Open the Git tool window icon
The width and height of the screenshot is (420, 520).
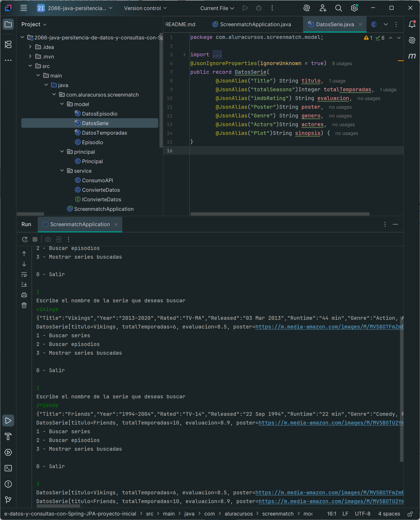tap(8, 500)
